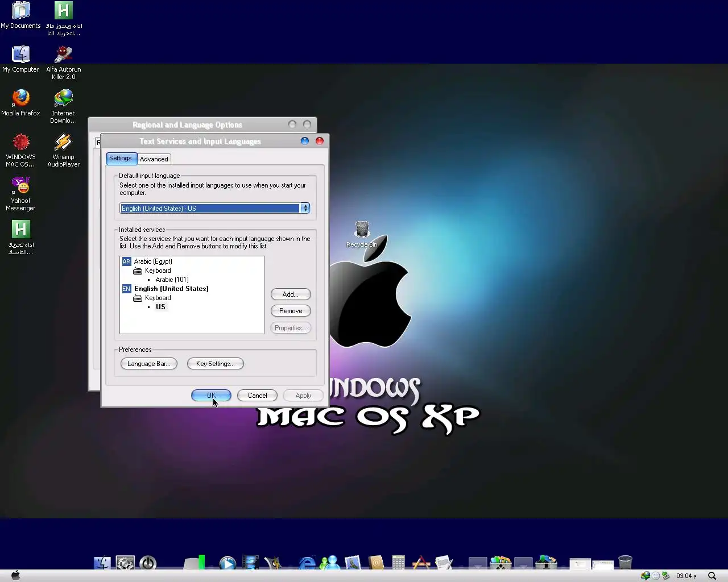Open the My Documents desktop icon

[x=20, y=15]
